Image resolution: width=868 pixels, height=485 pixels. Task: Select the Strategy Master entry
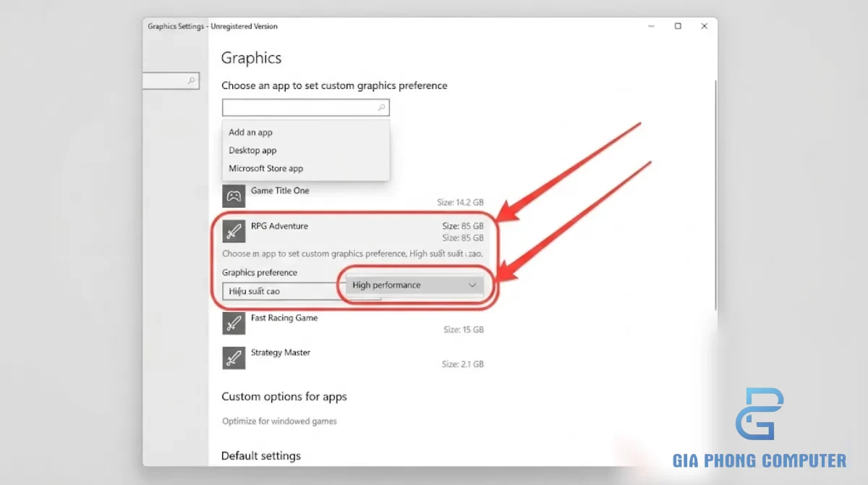click(x=353, y=358)
